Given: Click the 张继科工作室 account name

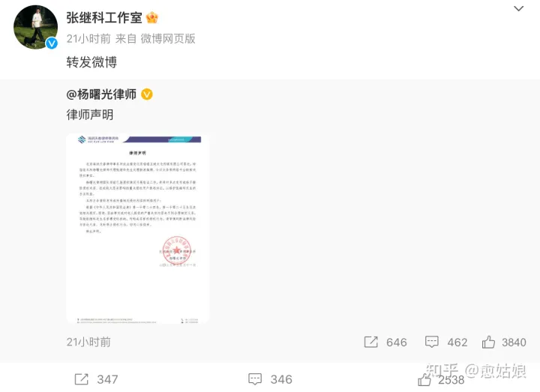Looking at the screenshot, I should pyautogui.click(x=104, y=17).
